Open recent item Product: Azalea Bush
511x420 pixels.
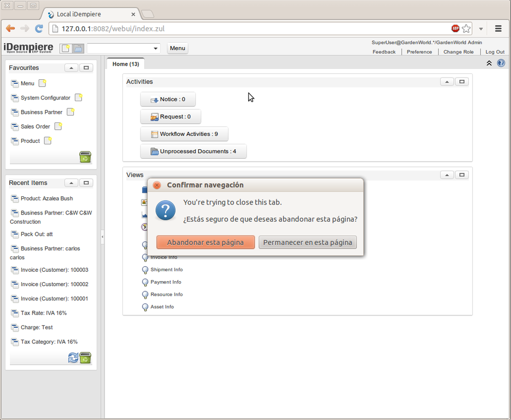pyautogui.click(x=46, y=199)
